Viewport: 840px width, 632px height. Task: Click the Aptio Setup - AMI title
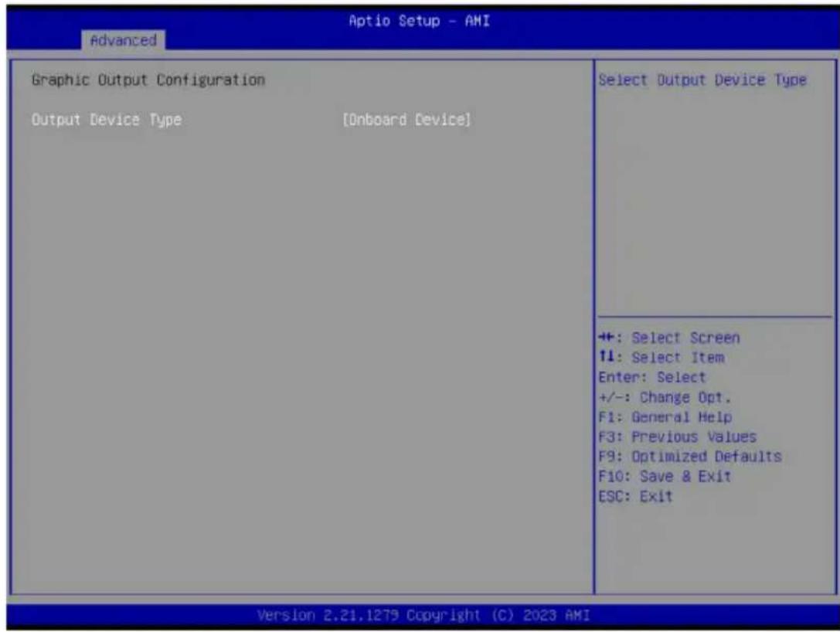tap(419, 21)
